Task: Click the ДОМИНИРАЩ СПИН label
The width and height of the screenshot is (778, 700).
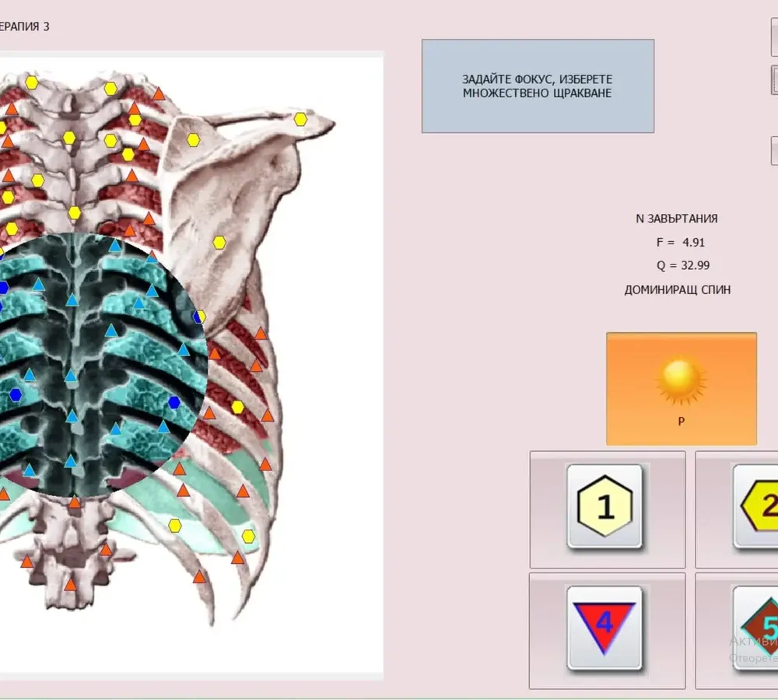Action: point(678,290)
